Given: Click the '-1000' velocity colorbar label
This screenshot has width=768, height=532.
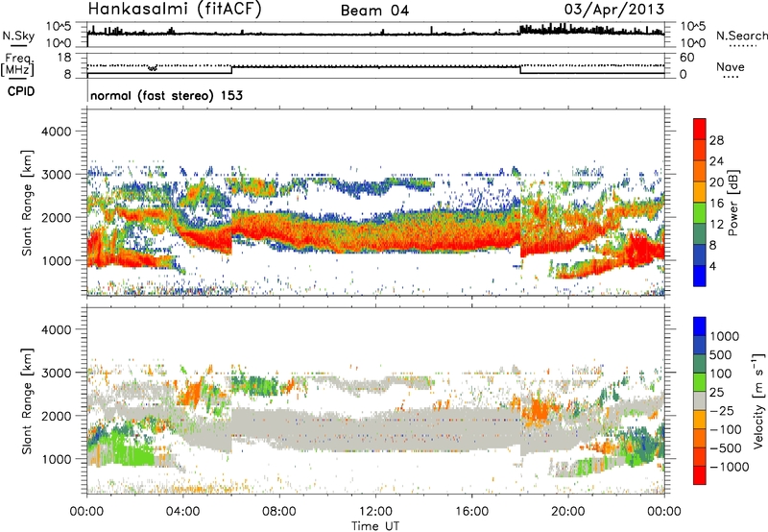Looking at the screenshot, I should pyautogui.click(x=729, y=467).
